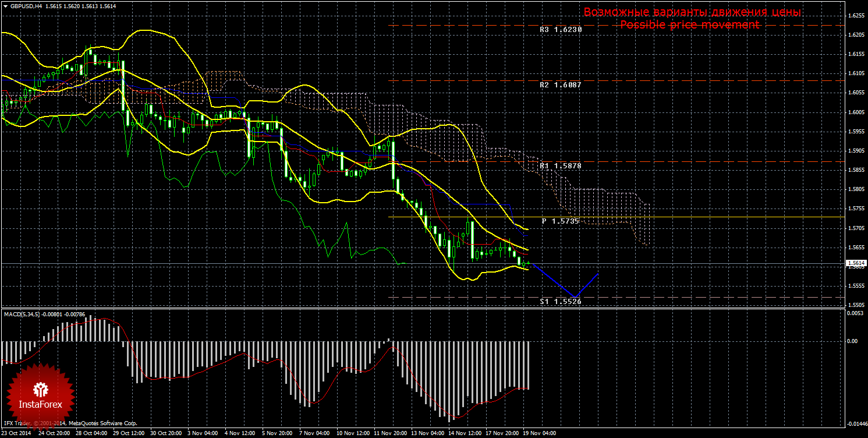Click the 14 Nov 12:00 time label
868x438 pixels.
(466, 433)
